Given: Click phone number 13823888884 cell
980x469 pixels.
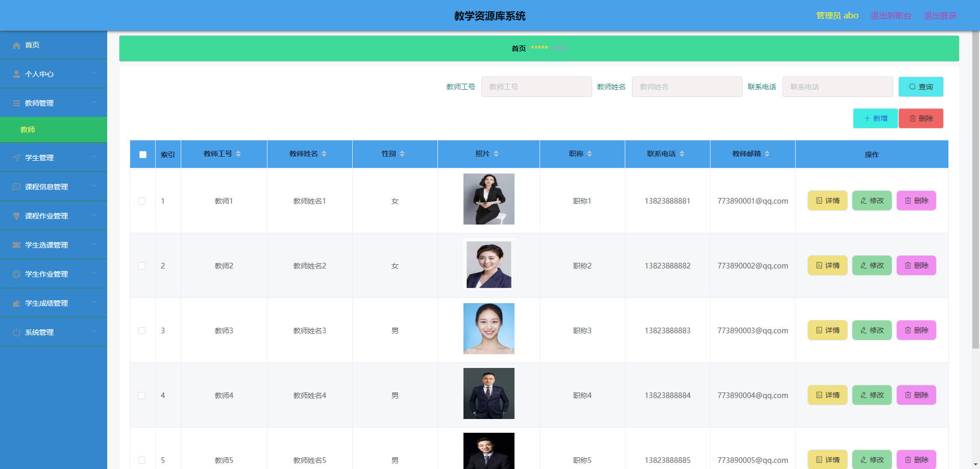Looking at the screenshot, I should (x=668, y=396).
